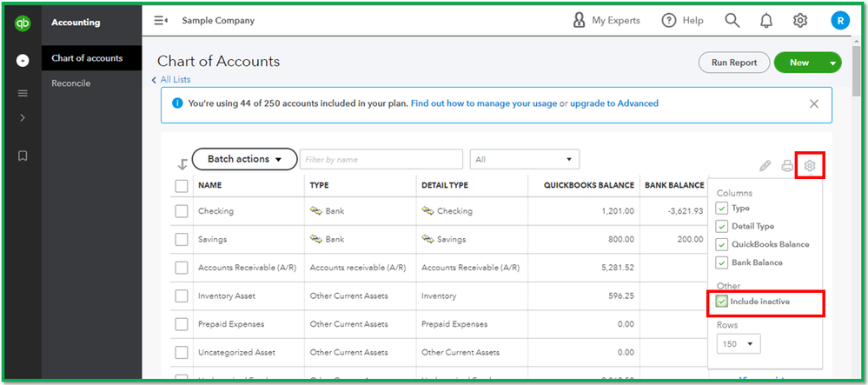Open the Batch actions dropdown
The width and height of the screenshot is (868, 385).
tap(245, 159)
